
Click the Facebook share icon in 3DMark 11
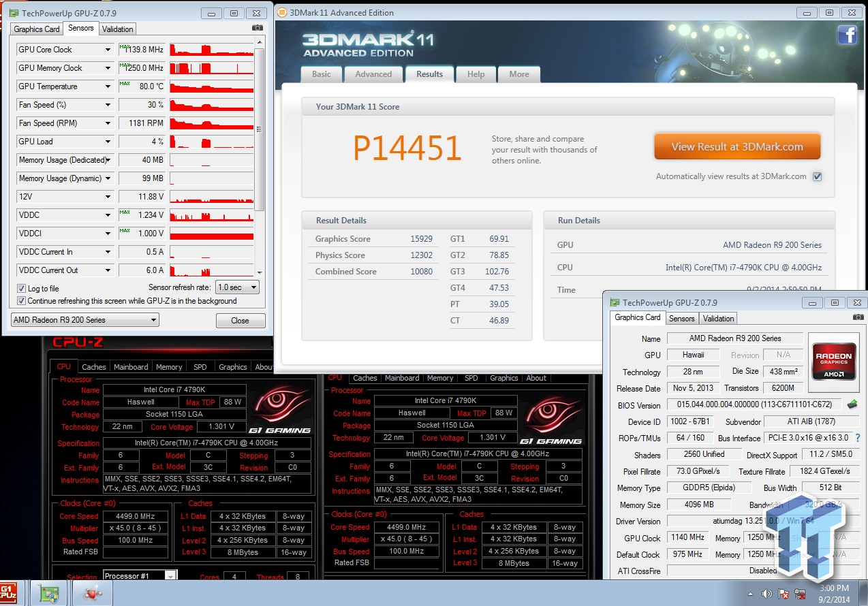847,34
